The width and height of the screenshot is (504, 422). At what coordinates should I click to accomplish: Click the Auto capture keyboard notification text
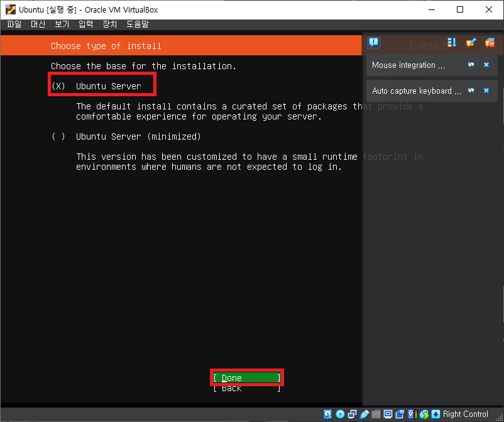(x=416, y=91)
